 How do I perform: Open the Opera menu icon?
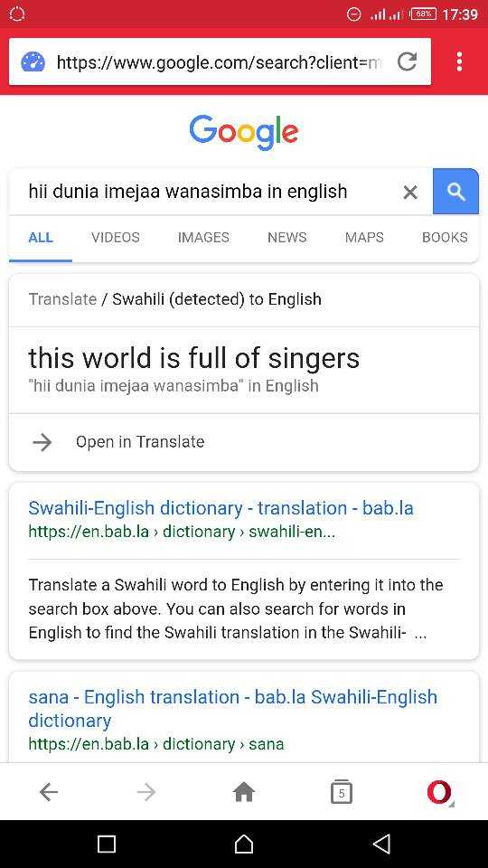point(439,792)
